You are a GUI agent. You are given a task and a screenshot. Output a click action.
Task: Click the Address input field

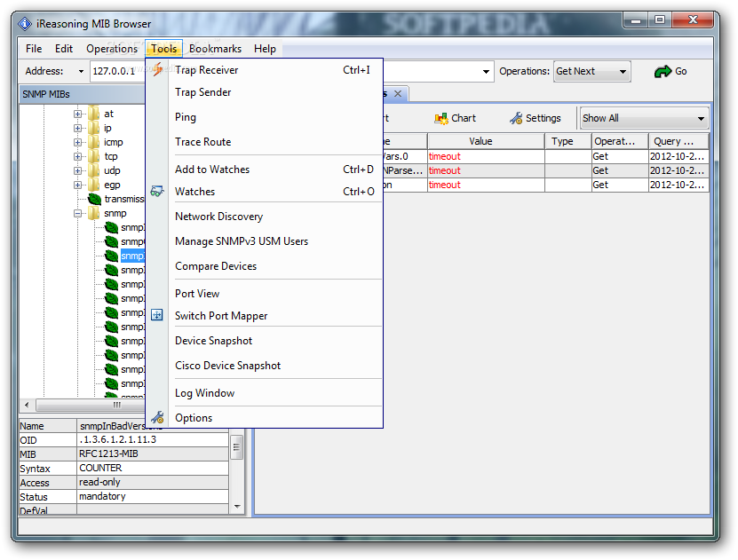[x=117, y=72]
